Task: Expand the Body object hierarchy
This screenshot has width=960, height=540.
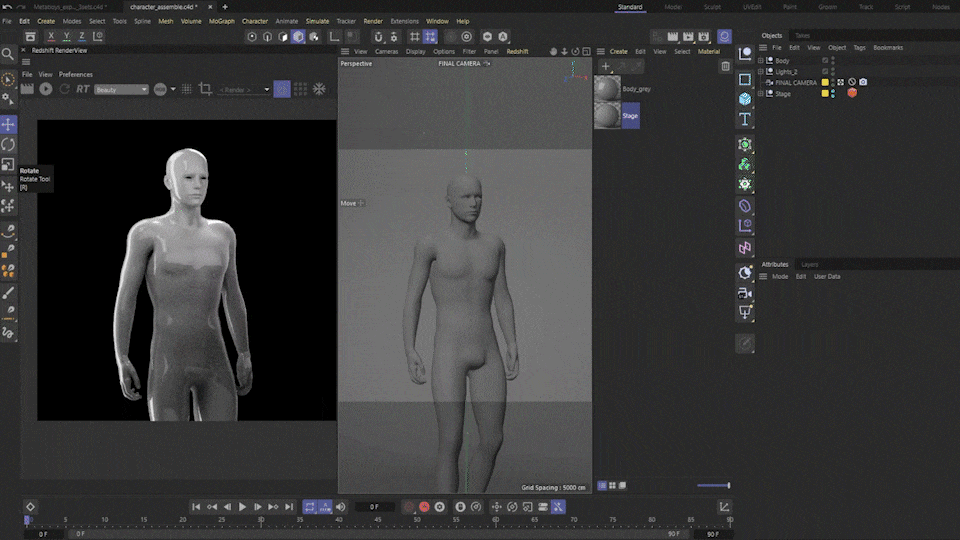Action: pyautogui.click(x=760, y=61)
